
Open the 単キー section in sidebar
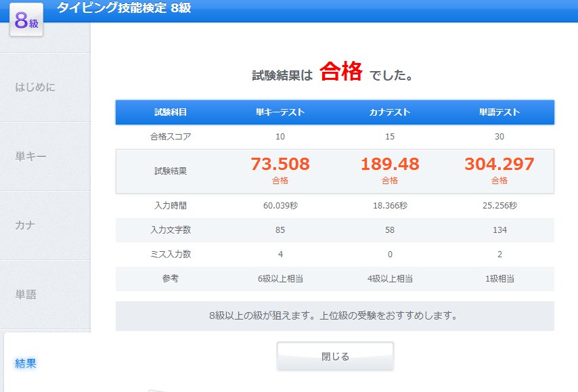[x=32, y=157]
